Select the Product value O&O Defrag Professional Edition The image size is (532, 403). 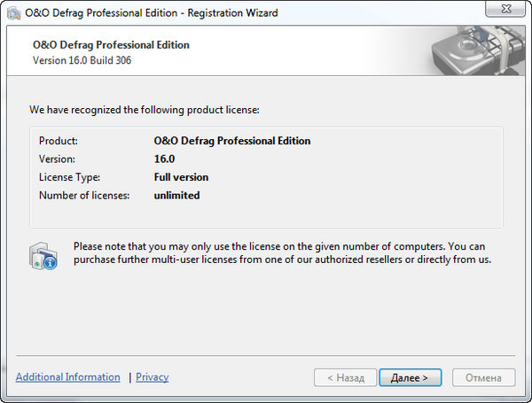[x=232, y=141]
